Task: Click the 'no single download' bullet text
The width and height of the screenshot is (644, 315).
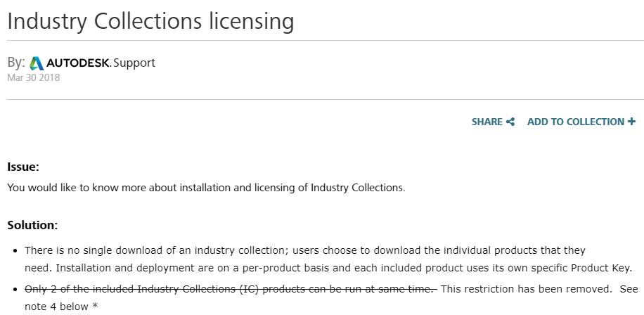Action: [328, 259]
